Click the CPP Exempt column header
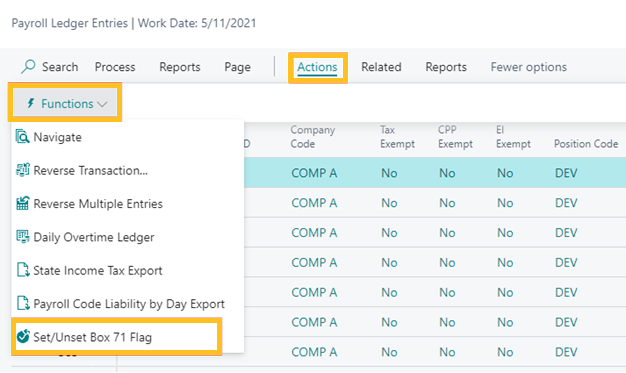Viewport: 626px width, 373px height. pos(455,137)
